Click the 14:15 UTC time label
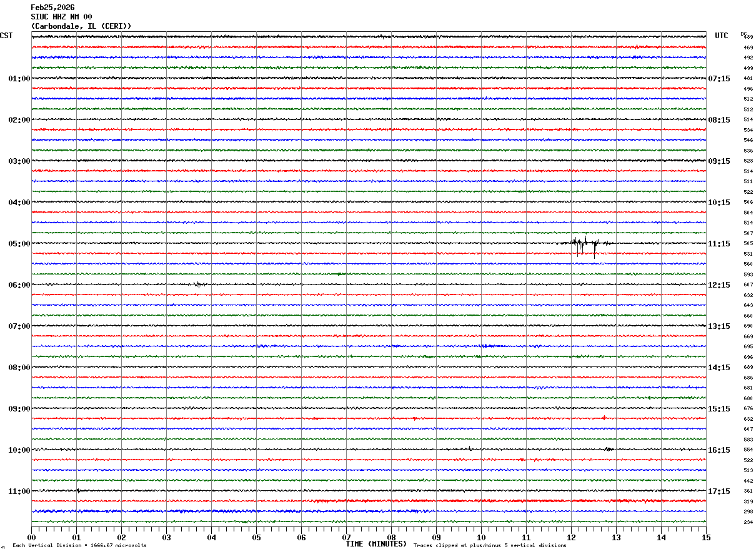Screen dimensions: 756x554 point(719,368)
